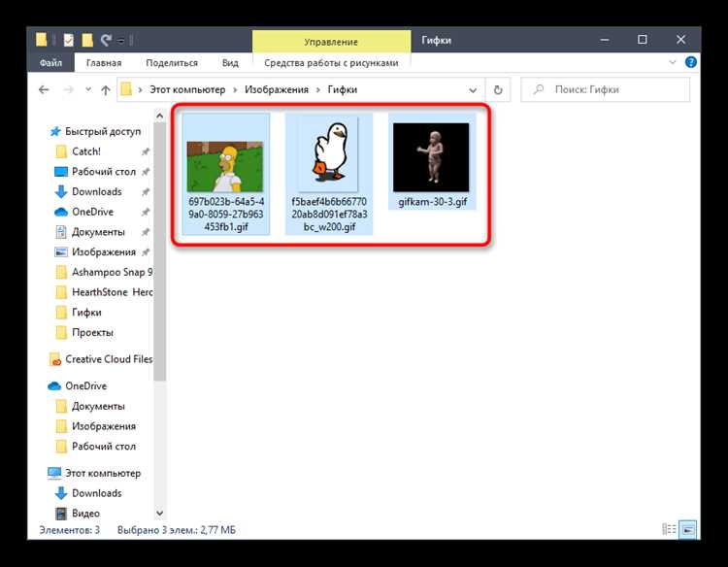Viewport: 728px width, 567px height.
Task: Switch to large thumbnails view icon
Action: coord(688,529)
